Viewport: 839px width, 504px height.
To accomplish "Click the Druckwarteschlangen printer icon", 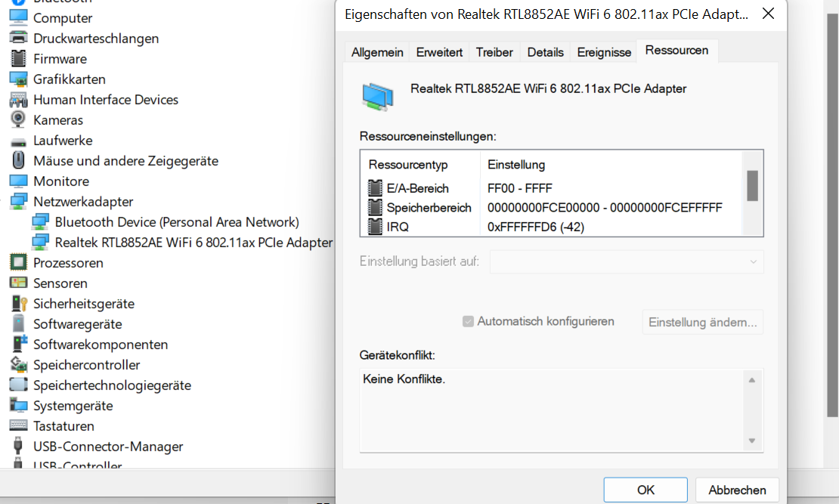I will click(18, 38).
